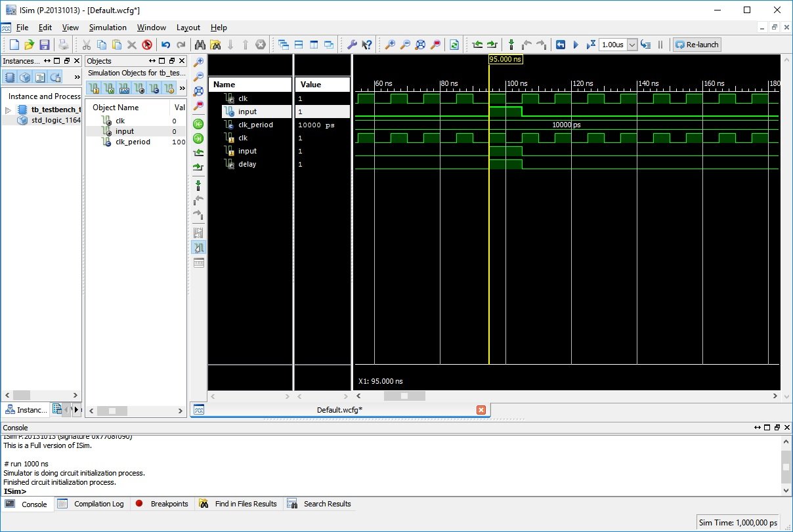This screenshot has width=793, height=532.
Task: Click the Save icon in the main toolbar
Action: click(x=45, y=45)
